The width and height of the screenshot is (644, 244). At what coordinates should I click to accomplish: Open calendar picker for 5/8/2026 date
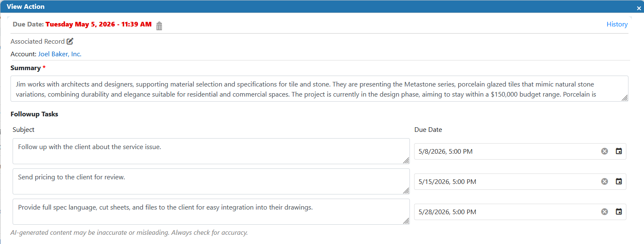619,151
